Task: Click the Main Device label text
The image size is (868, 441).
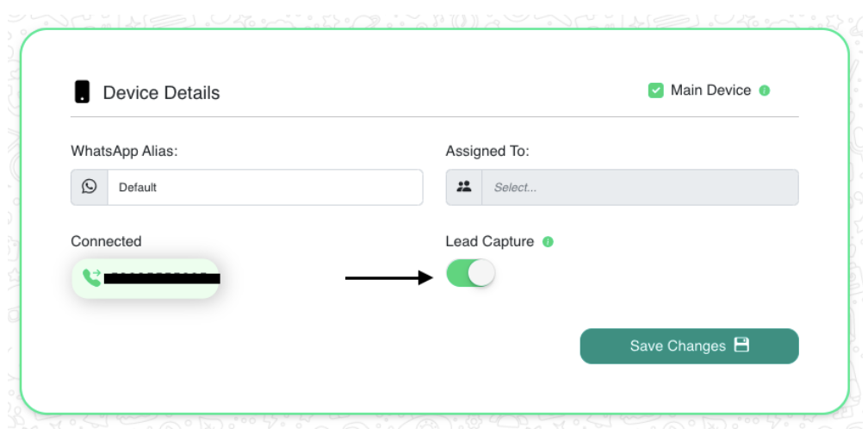Action: point(710,90)
